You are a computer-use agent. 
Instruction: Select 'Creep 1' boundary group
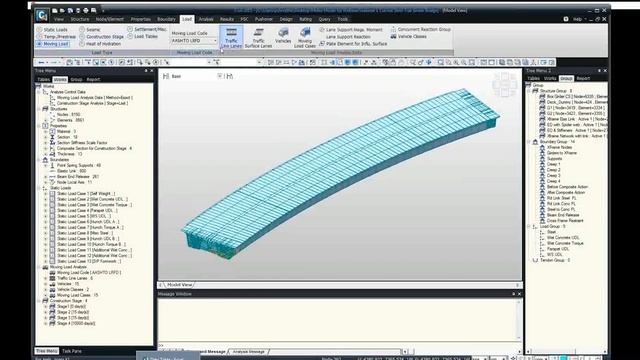553,164
